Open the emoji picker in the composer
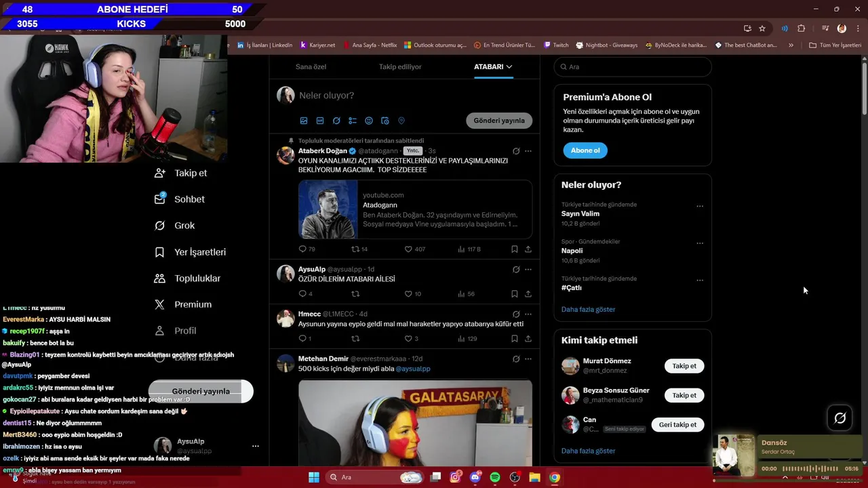Screen dimensions: 868x488 pos(369,121)
